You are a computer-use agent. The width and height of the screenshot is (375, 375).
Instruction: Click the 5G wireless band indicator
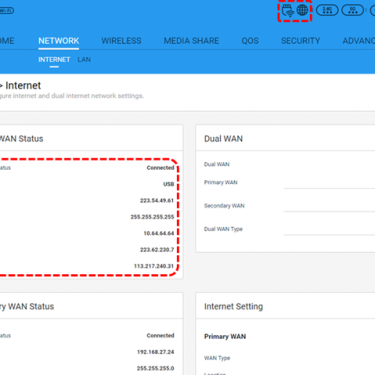pos(352,10)
